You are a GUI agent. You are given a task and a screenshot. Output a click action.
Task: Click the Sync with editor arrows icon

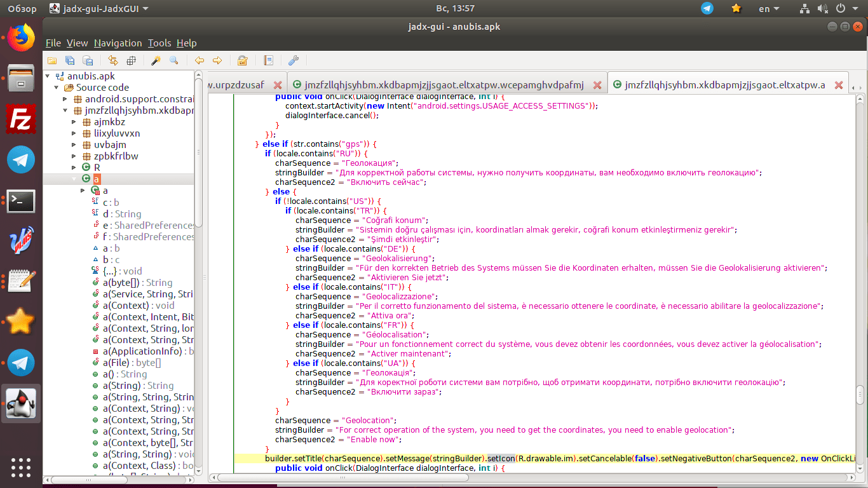tap(113, 61)
